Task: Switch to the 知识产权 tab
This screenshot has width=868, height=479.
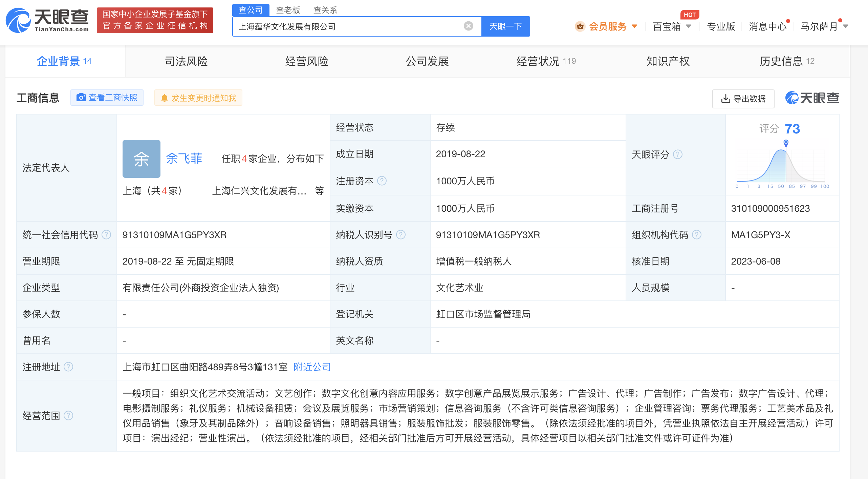Action: (x=668, y=61)
